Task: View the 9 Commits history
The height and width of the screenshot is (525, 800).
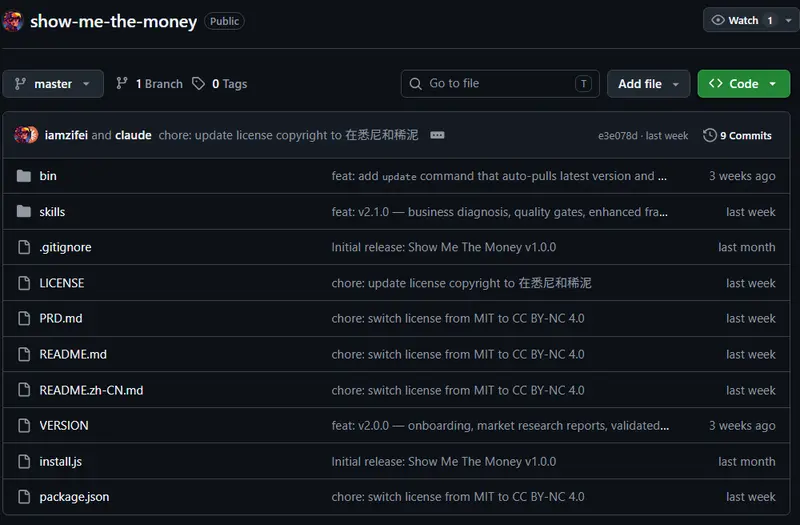Action: click(737, 135)
